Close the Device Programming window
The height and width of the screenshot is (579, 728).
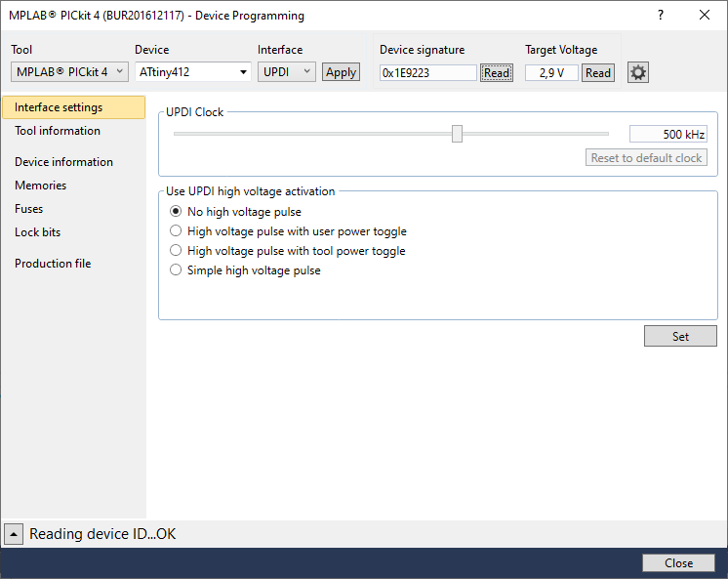point(705,16)
